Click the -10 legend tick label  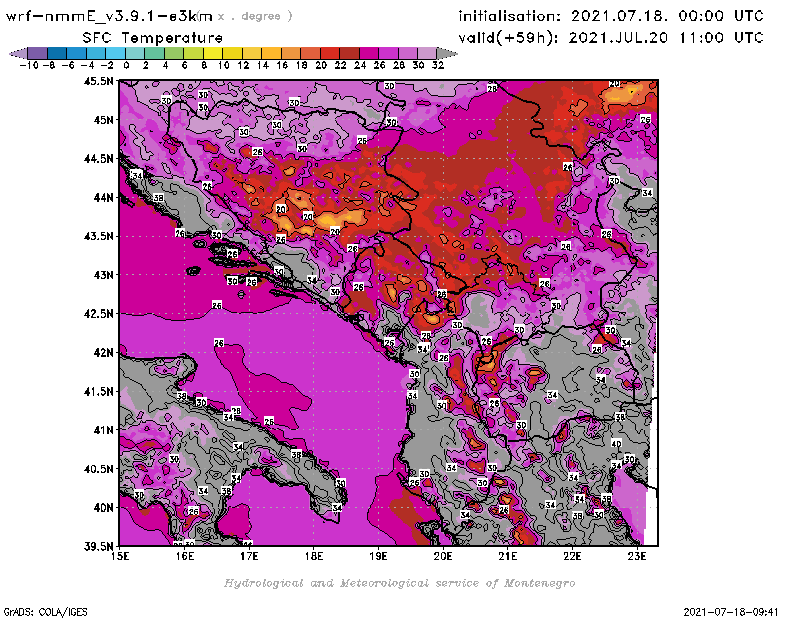tap(29, 65)
